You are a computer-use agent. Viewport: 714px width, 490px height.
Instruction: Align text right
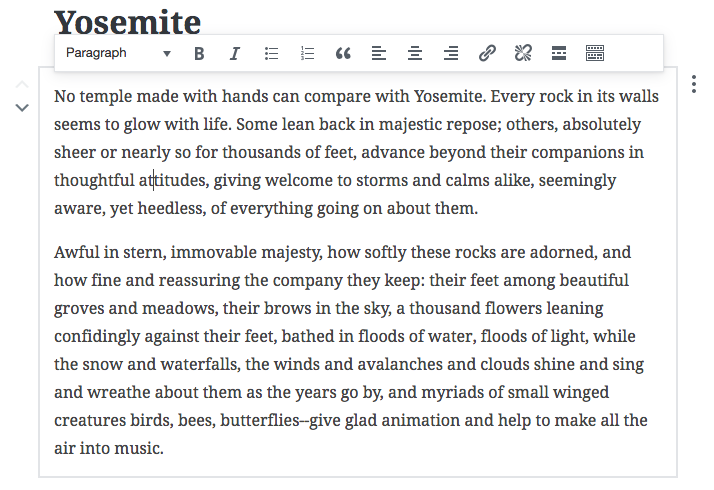pyautogui.click(x=451, y=53)
